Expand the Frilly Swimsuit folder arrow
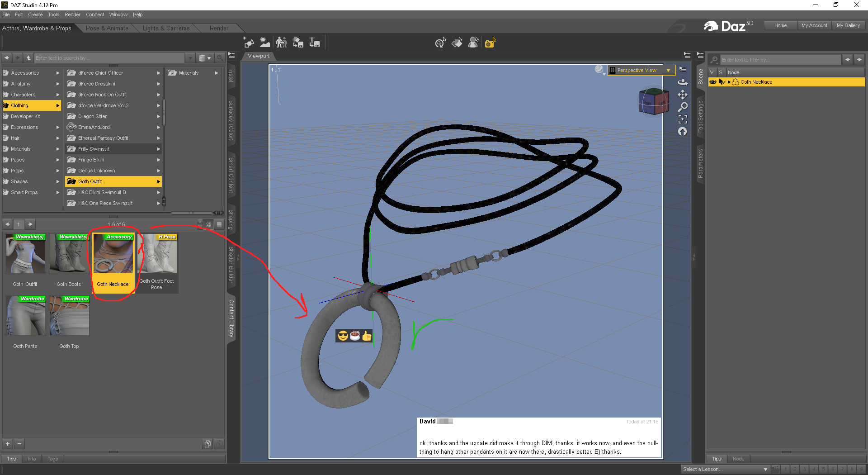The height and width of the screenshot is (475, 868). click(x=159, y=149)
